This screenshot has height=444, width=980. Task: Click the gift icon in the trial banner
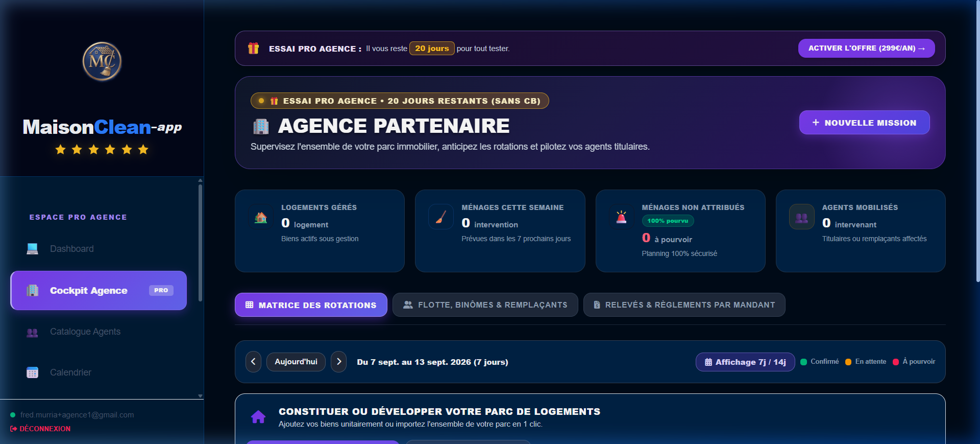click(253, 48)
